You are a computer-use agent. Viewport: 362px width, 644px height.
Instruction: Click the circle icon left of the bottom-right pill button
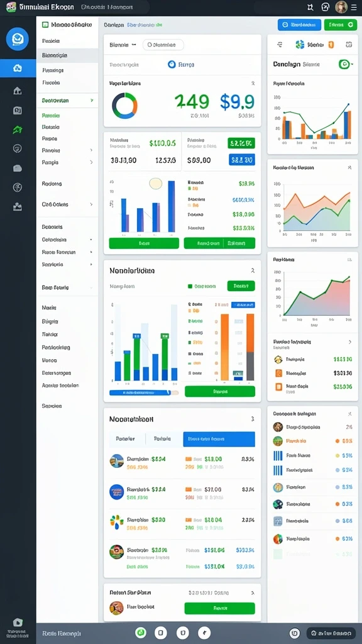click(295, 633)
